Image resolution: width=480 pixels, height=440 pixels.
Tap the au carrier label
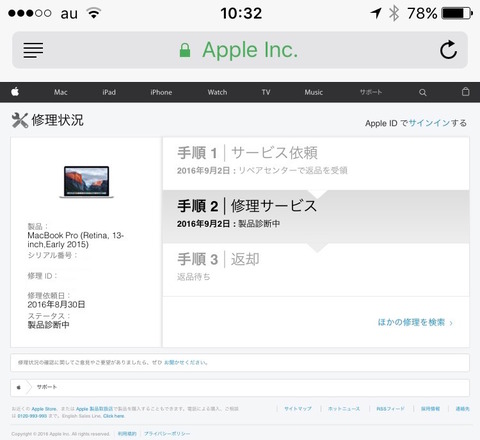(x=69, y=14)
